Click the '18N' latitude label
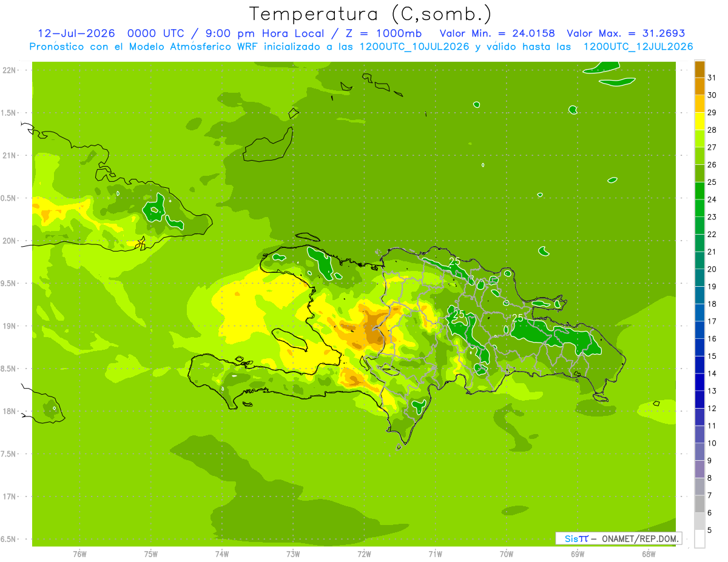Screen dimensions: 728x562 (x=9, y=412)
